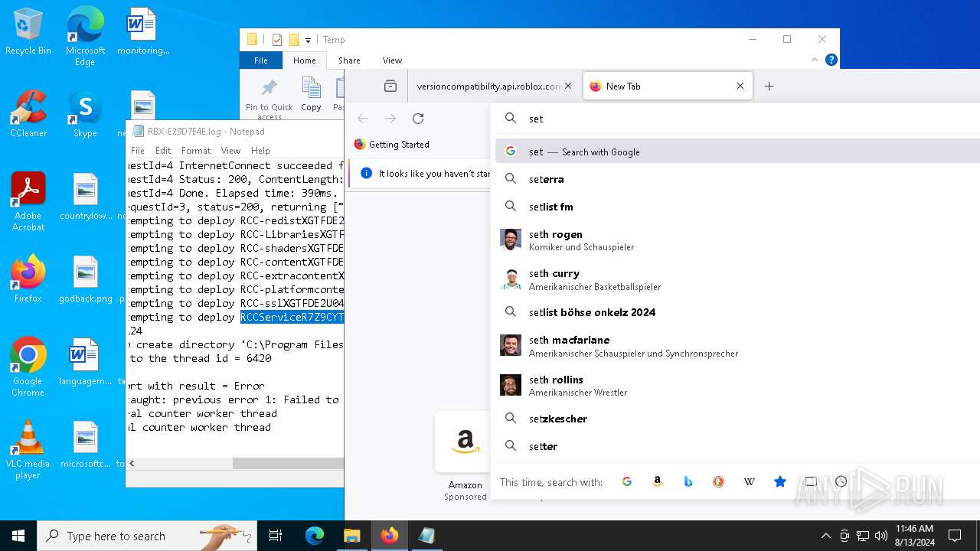Search this time with Amazon icon
980x551 pixels.
(658, 481)
